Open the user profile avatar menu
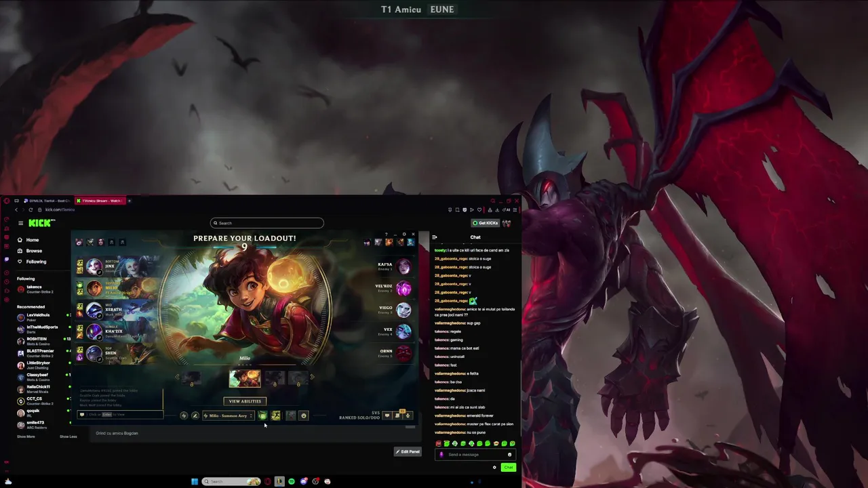 pyautogui.click(x=507, y=223)
